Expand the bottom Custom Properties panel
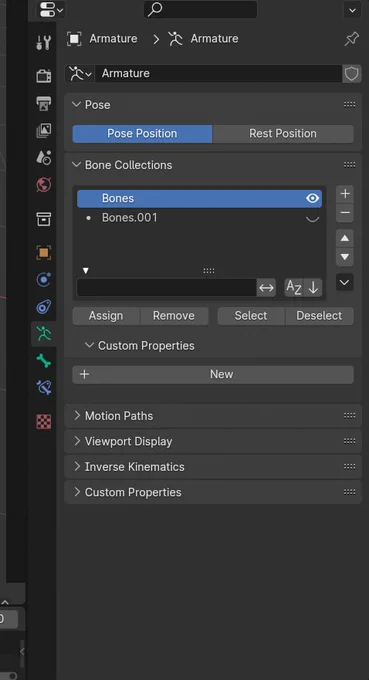The width and height of the screenshot is (369, 680). (77, 492)
